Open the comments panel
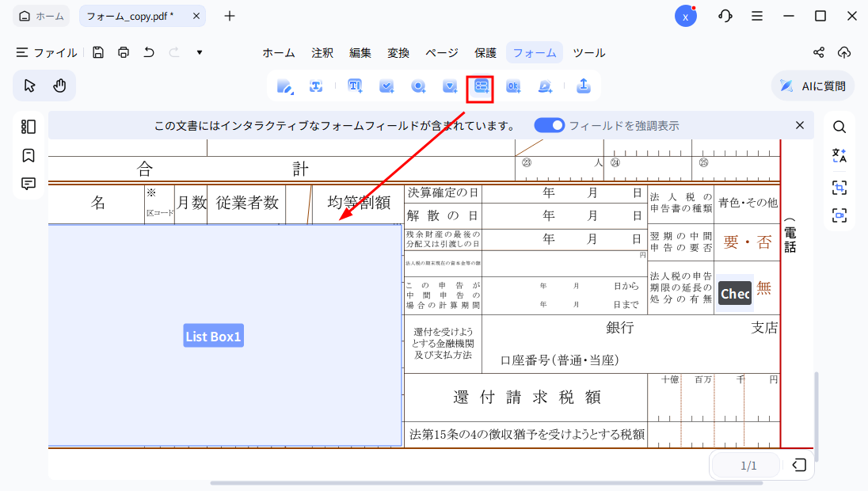The width and height of the screenshot is (868, 491). [29, 183]
